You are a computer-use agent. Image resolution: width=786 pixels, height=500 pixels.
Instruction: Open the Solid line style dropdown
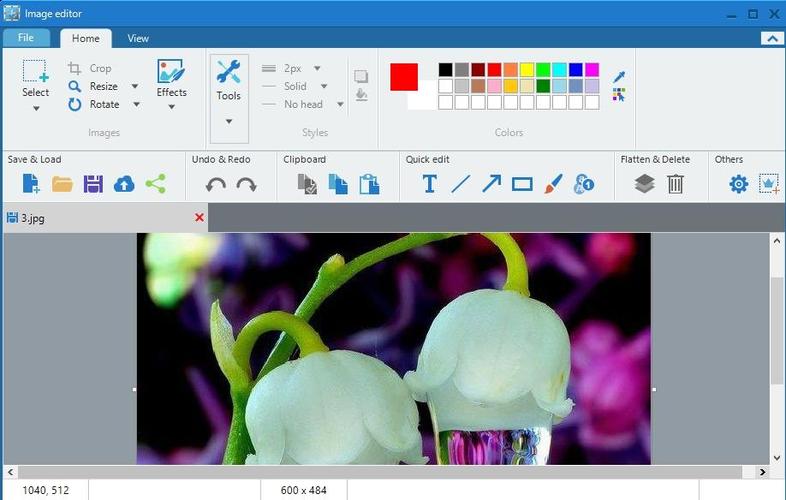pos(324,86)
